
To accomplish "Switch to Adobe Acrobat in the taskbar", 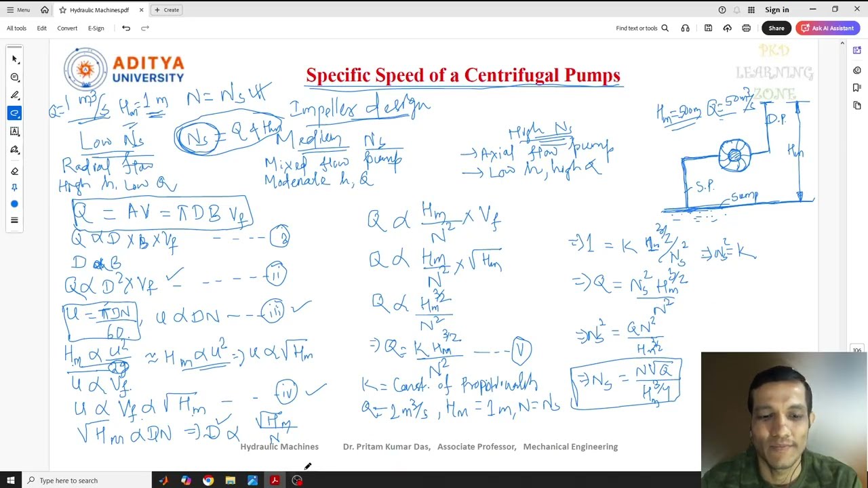I will coord(275,481).
